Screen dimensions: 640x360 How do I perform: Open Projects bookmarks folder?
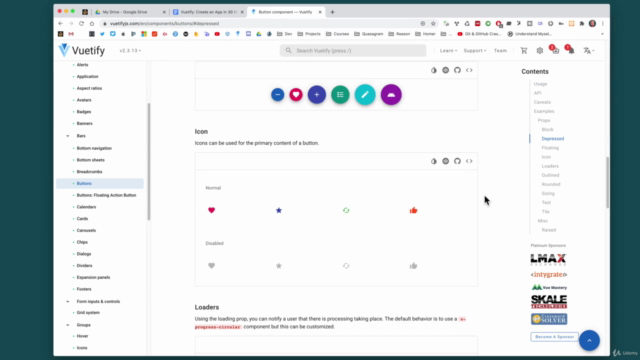pos(309,34)
